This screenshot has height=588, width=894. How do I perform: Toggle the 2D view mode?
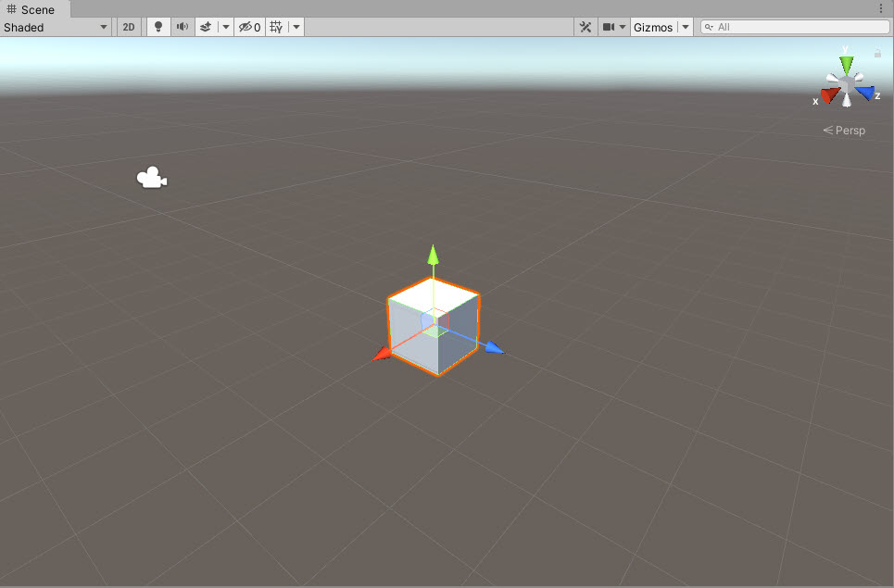click(129, 27)
